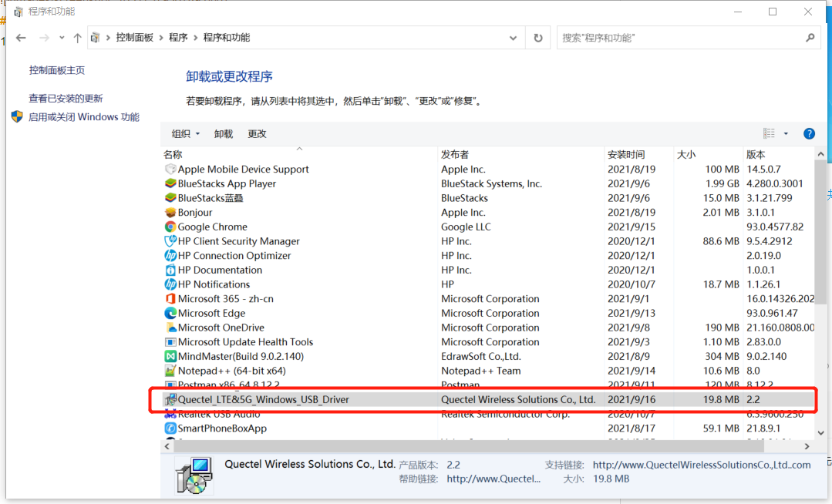
Task: Click HP Connection Optimizer icon
Action: [170, 255]
